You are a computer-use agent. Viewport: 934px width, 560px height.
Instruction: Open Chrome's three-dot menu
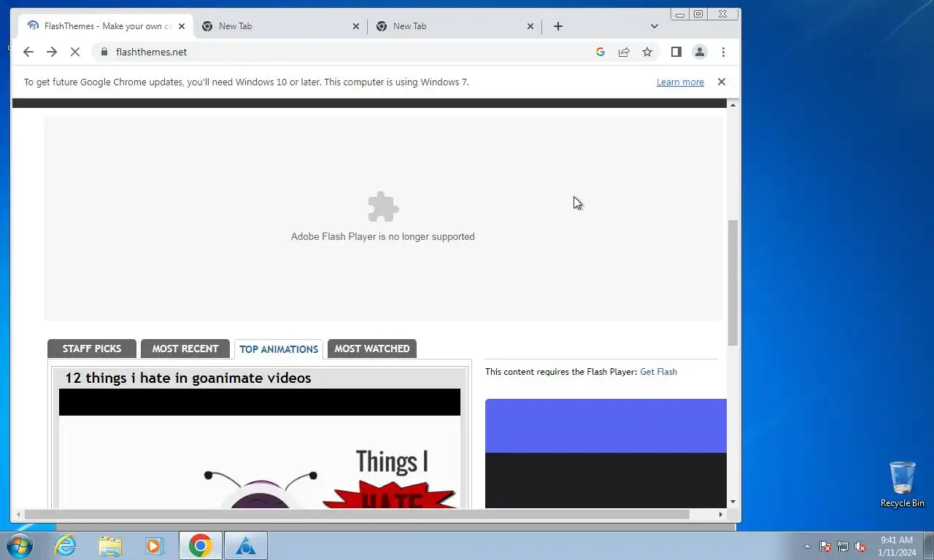click(x=723, y=52)
